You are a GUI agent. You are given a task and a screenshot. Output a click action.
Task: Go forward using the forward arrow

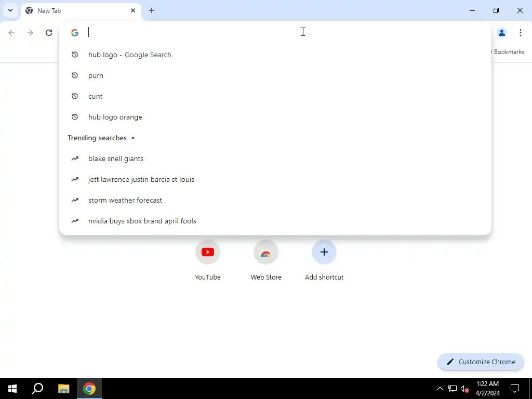coord(30,33)
